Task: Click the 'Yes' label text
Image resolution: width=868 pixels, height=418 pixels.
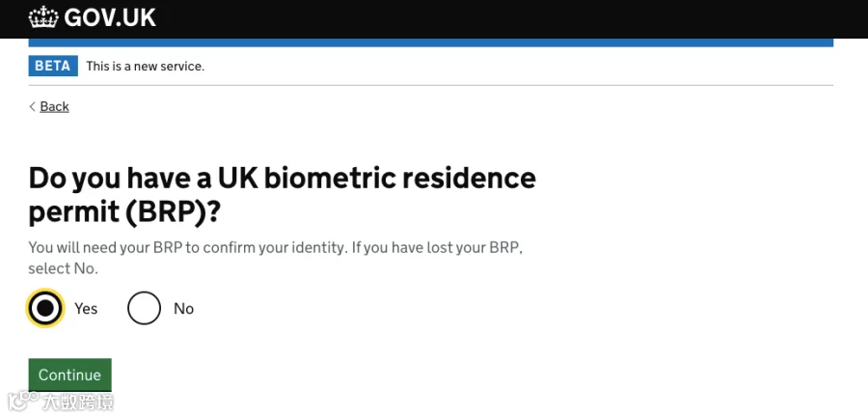Action: pos(86,308)
